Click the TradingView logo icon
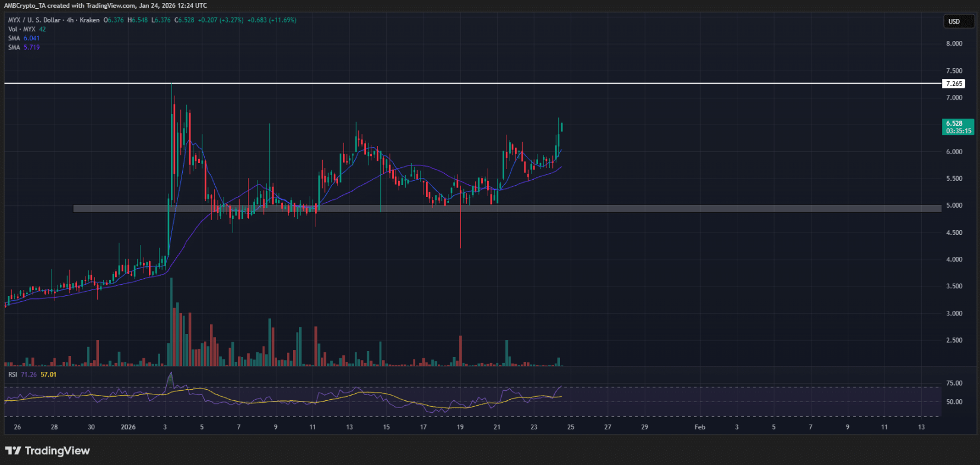 [13, 451]
